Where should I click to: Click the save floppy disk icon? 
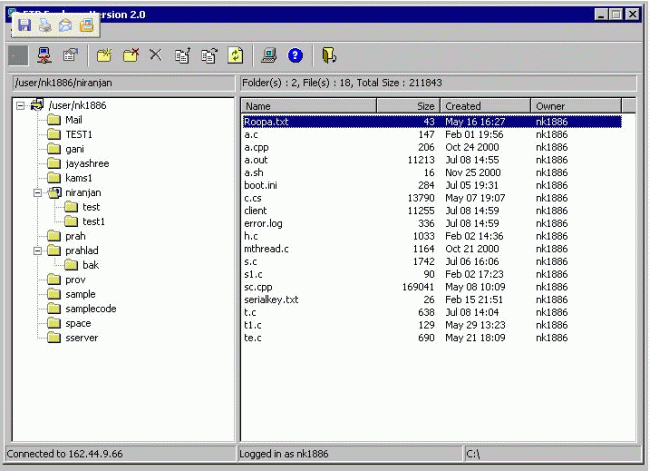[x=24, y=25]
